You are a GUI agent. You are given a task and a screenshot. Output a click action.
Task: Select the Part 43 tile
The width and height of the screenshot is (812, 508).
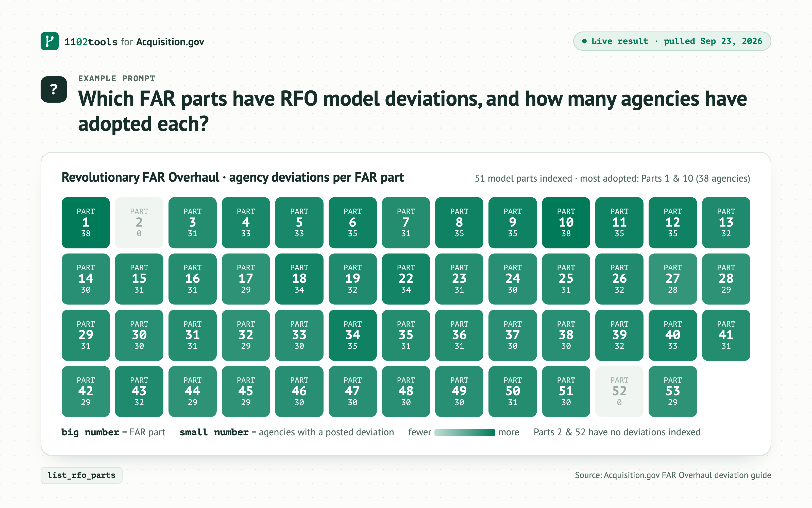click(139, 391)
